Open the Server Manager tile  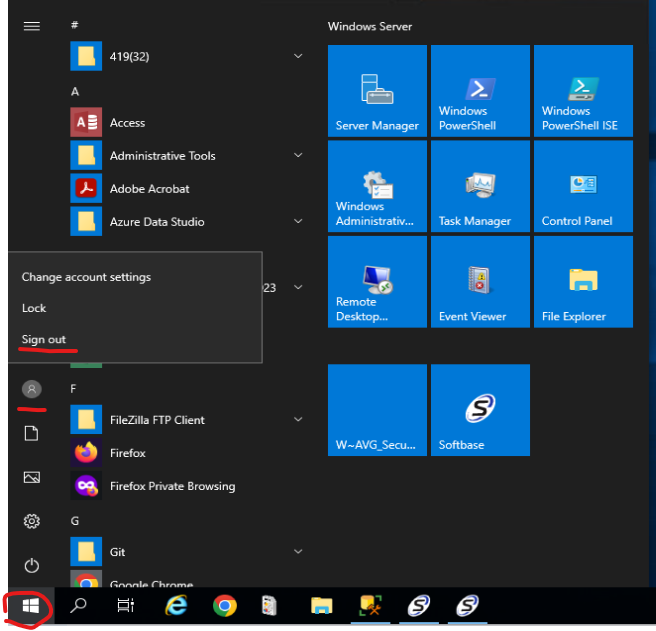[377, 91]
